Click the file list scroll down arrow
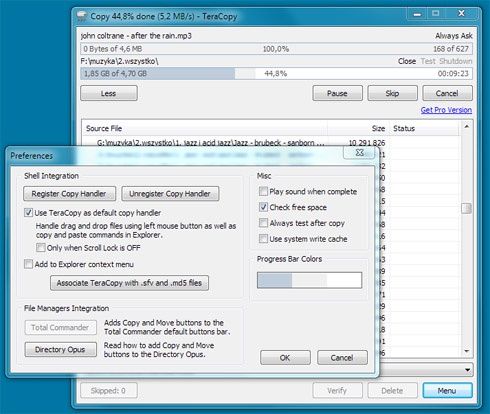The width and height of the screenshot is (490, 414). 467,351
